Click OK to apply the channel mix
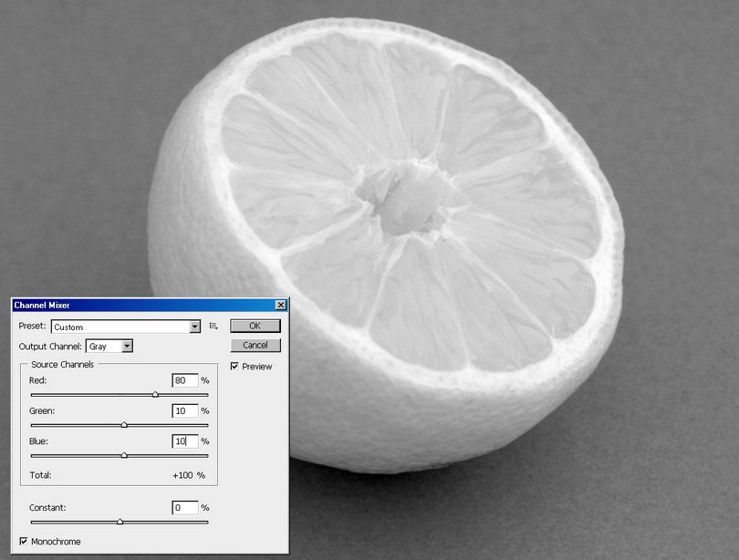Viewport: 739px width, 560px height. pos(255,326)
